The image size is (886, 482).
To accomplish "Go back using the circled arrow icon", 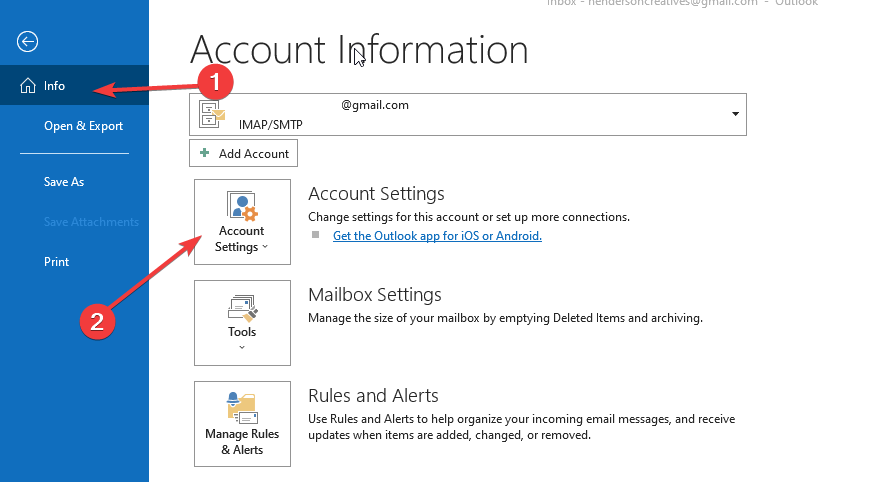I will click(x=27, y=41).
